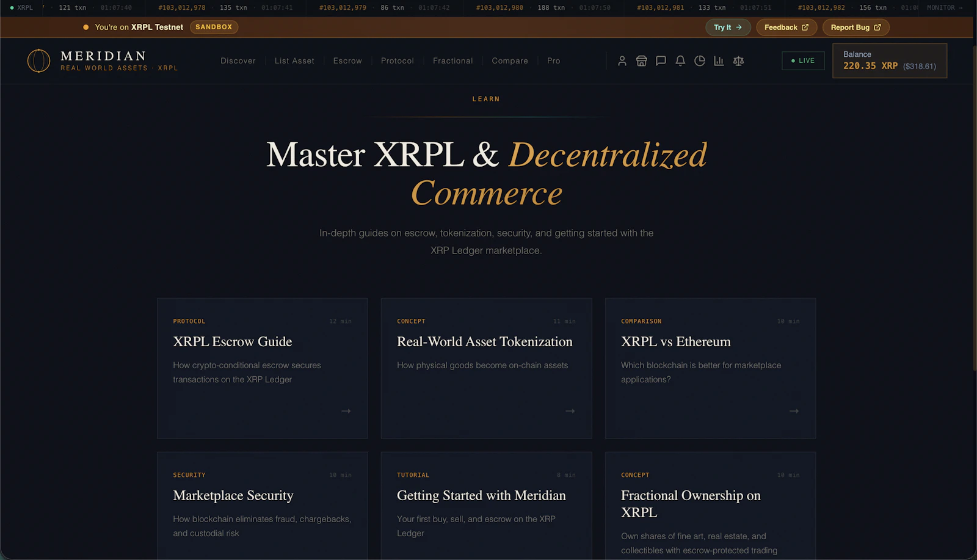This screenshot has height=560, width=977.
Task: Click the Meridian globe logo
Action: 38,61
